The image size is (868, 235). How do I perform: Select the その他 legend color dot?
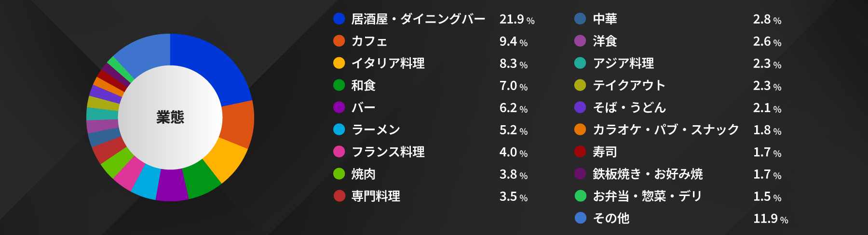pyautogui.click(x=580, y=218)
